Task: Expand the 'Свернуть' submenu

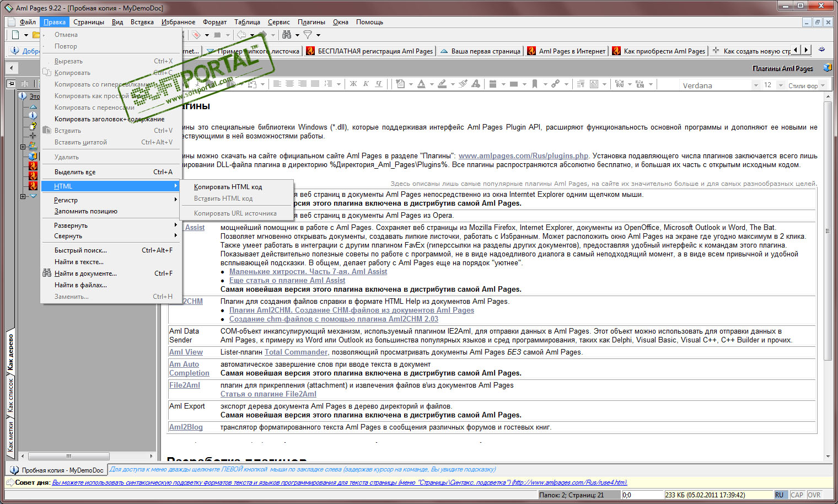Action: click(x=111, y=236)
